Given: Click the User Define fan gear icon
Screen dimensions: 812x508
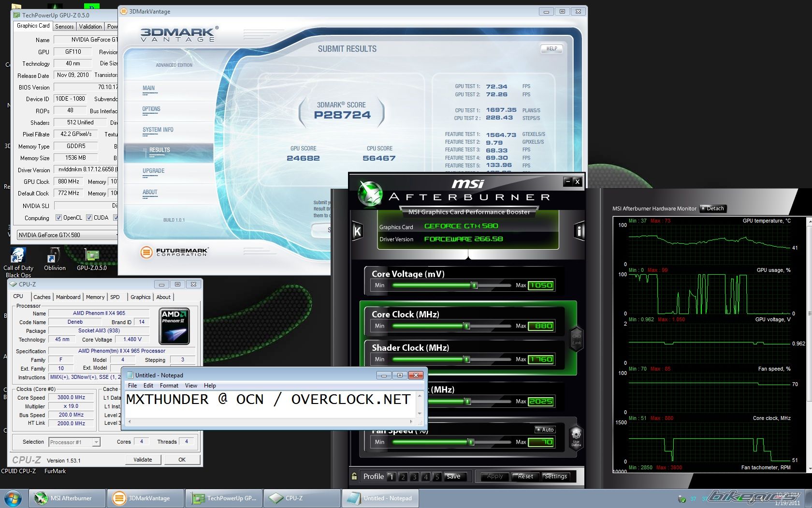Looking at the screenshot, I should pos(576,437).
